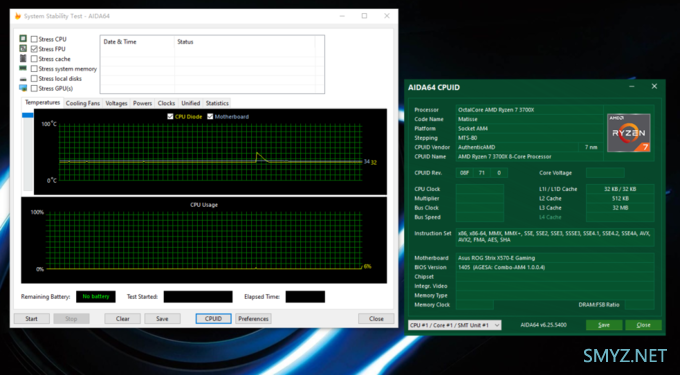Uncheck the Stress FPU checkbox
The width and height of the screenshot is (680, 375).
point(34,49)
